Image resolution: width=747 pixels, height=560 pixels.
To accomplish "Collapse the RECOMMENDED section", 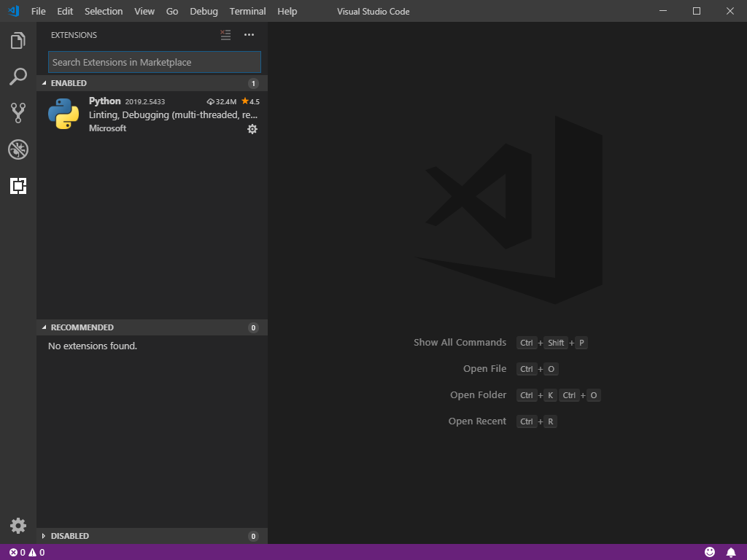I will point(152,327).
